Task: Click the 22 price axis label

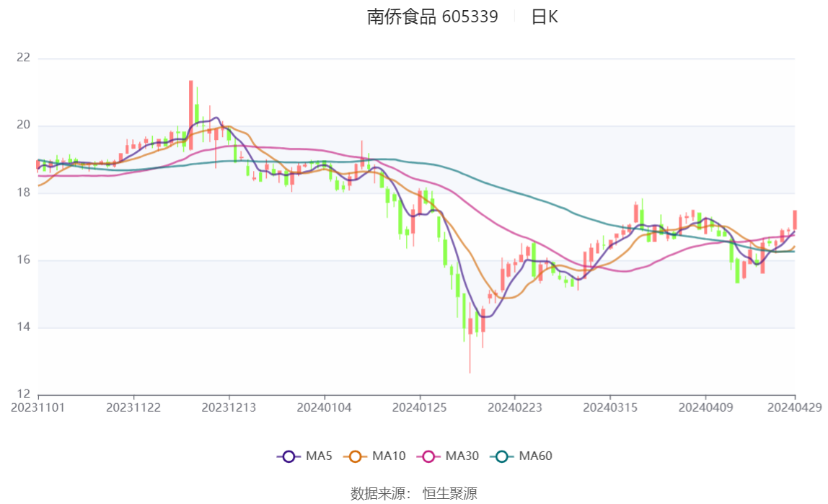Action: pyautogui.click(x=23, y=58)
